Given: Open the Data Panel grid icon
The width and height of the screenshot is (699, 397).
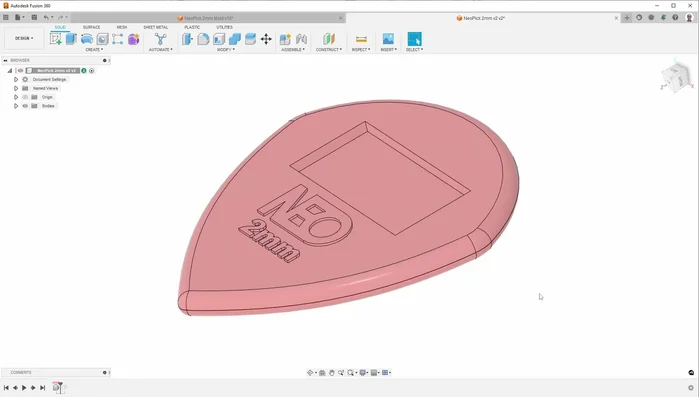Looking at the screenshot, I should [6, 17].
